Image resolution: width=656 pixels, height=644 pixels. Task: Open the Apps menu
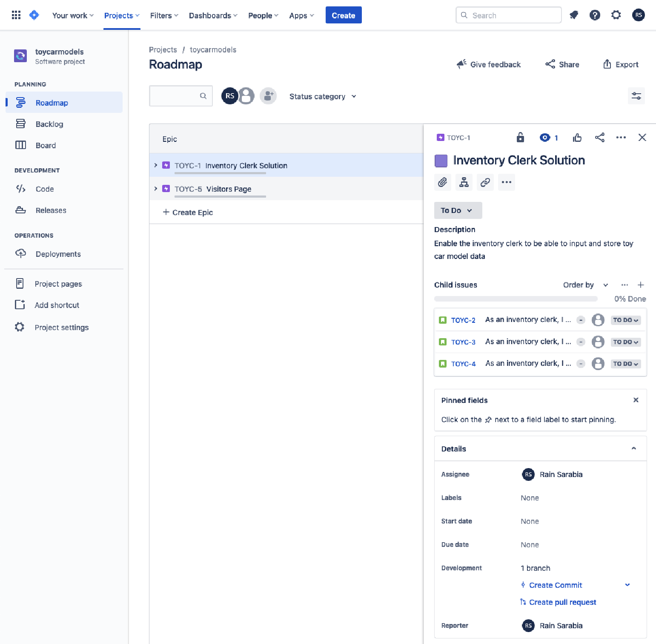301,15
